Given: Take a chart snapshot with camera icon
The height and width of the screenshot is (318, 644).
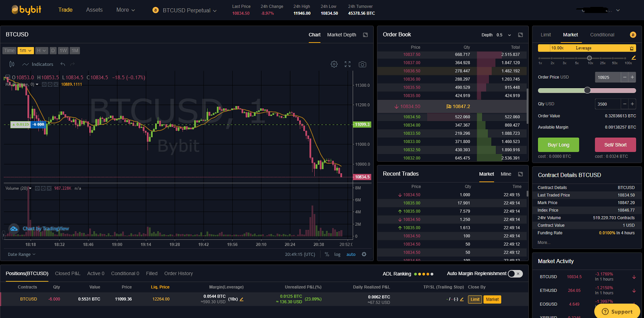Looking at the screenshot, I should pos(362,64).
